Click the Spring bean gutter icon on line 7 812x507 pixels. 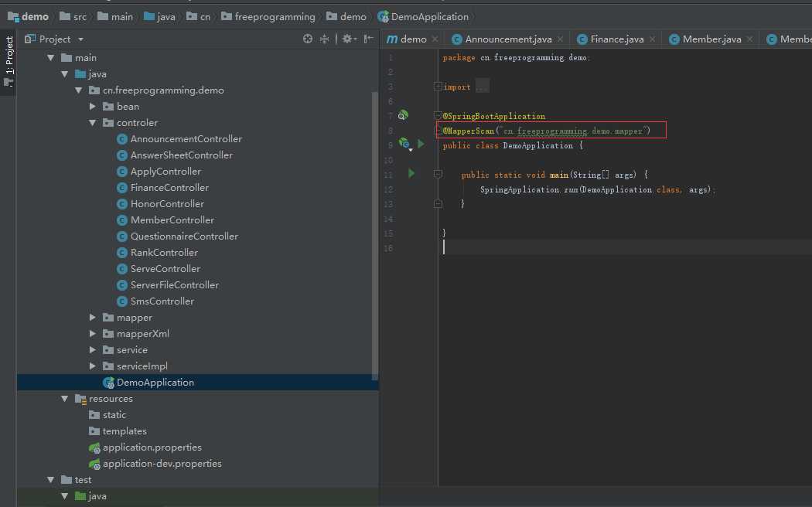[x=403, y=116]
